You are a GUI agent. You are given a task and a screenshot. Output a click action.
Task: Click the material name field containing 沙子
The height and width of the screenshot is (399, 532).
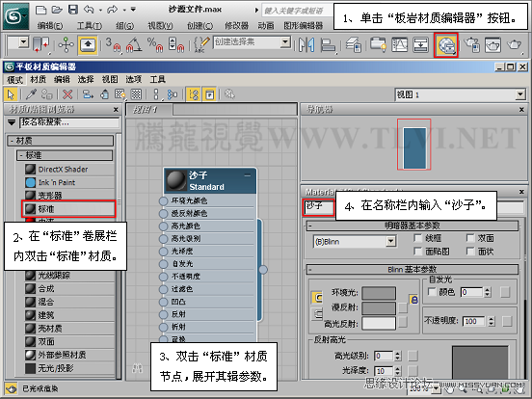tap(318, 207)
